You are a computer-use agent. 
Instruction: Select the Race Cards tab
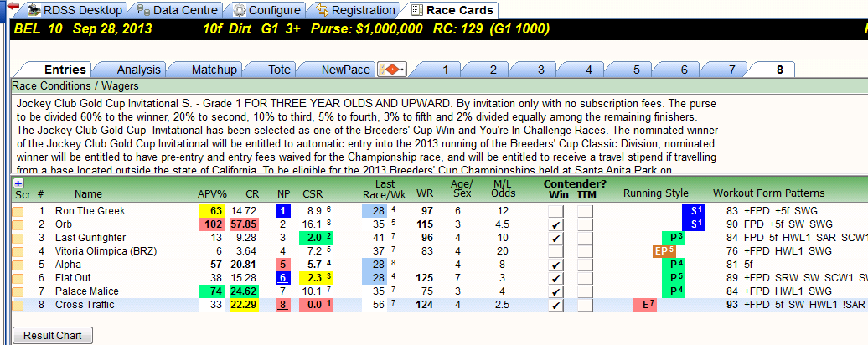coord(452,10)
